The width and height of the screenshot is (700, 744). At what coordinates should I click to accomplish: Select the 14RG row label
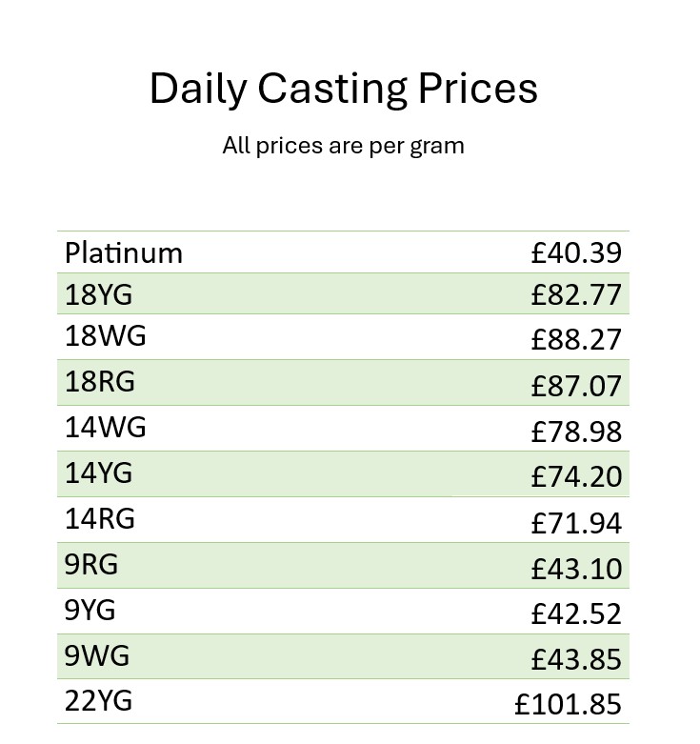100,518
